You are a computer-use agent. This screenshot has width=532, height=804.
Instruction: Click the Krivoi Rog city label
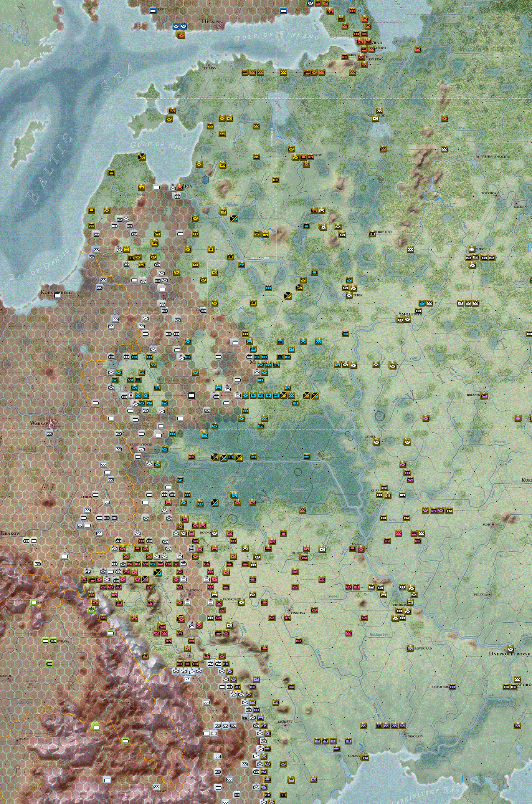441,686
